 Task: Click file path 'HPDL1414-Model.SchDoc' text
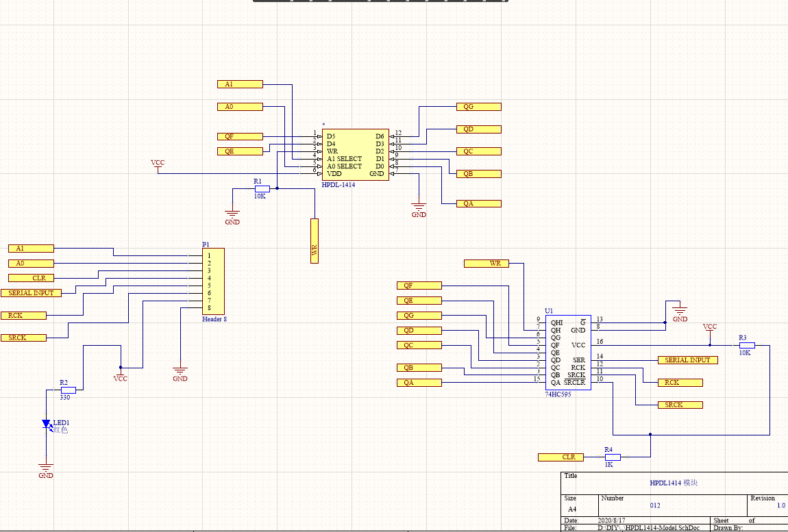662,528
